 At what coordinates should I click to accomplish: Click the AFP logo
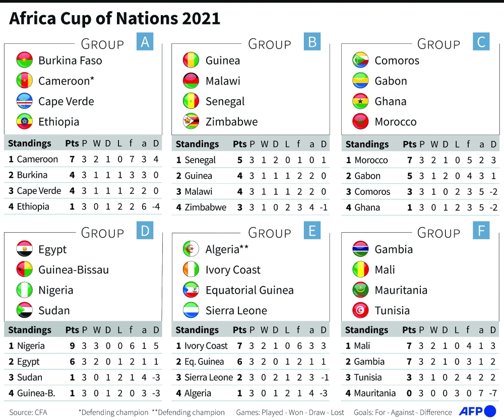(476, 411)
